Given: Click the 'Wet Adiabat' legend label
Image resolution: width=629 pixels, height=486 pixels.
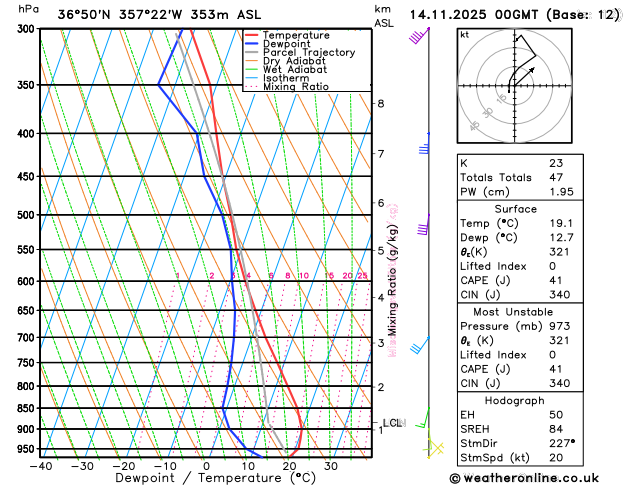Looking at the screenshot, I should 295,69.
